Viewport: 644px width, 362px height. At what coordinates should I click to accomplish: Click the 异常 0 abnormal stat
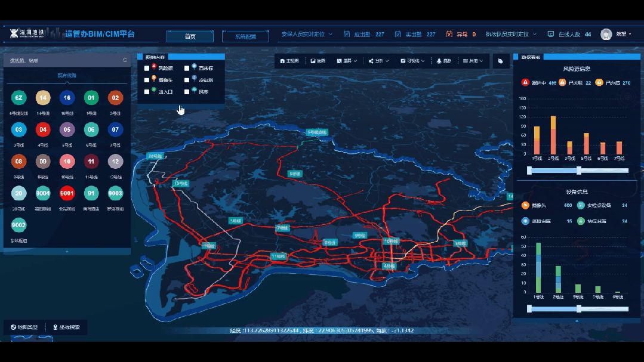coord(461,34)
